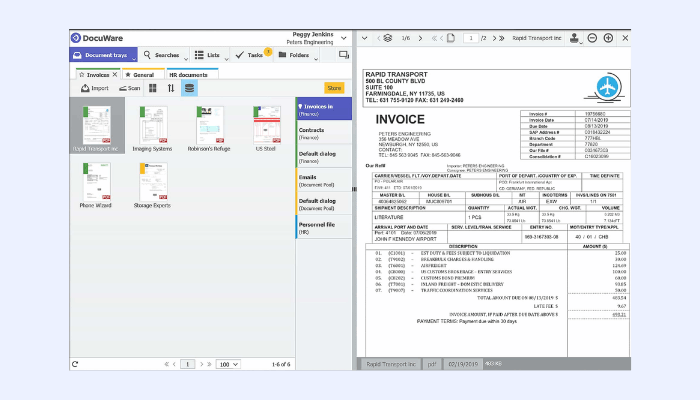Jump to last page in viewer
Image resolution: width=700 pixels, height=400 pixels.
502,38
